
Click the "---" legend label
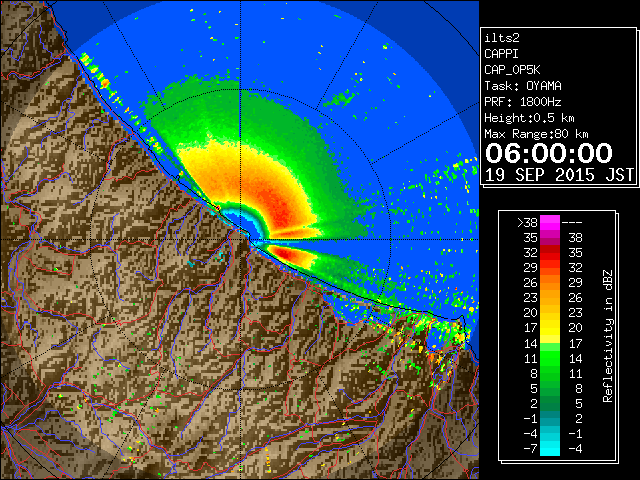click(572, 223)
